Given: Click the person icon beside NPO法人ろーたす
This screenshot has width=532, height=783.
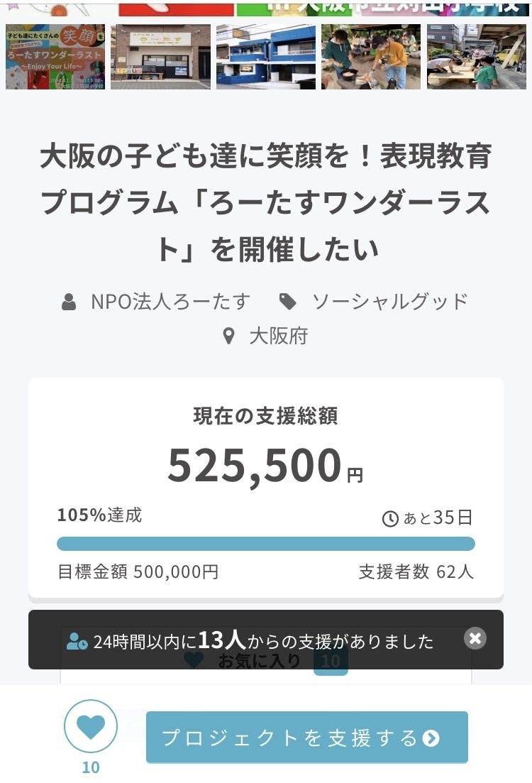Looking at the screenshot, I should (69, 302).
